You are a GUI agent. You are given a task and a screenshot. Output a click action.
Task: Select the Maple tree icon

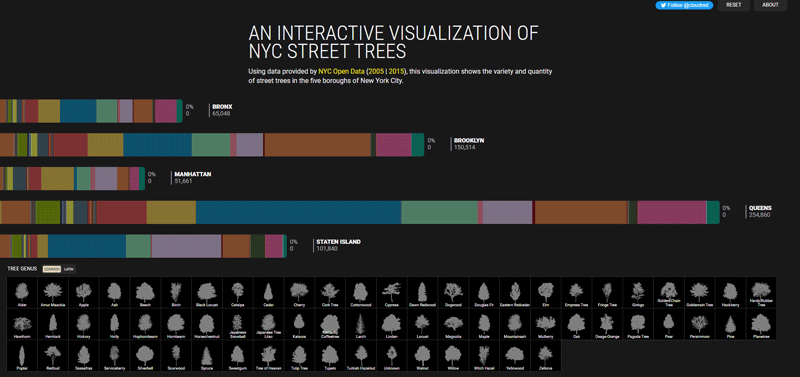[484, 324]
